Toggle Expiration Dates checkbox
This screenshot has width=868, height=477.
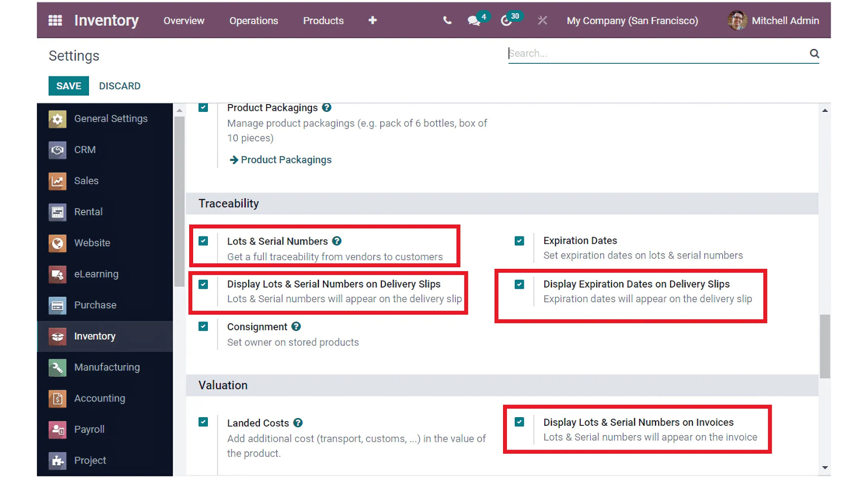pyautogui.click(x=519, y=241)
